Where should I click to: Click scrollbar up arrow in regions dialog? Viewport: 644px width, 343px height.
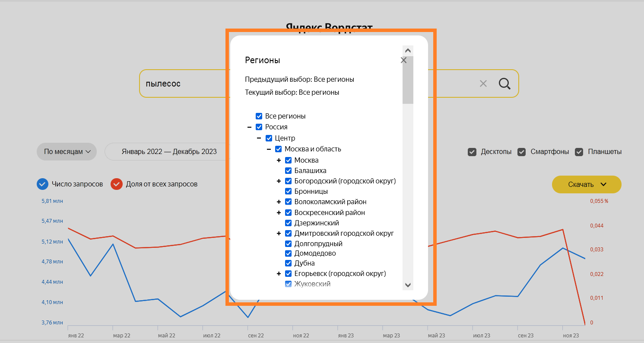click(408, 51)
